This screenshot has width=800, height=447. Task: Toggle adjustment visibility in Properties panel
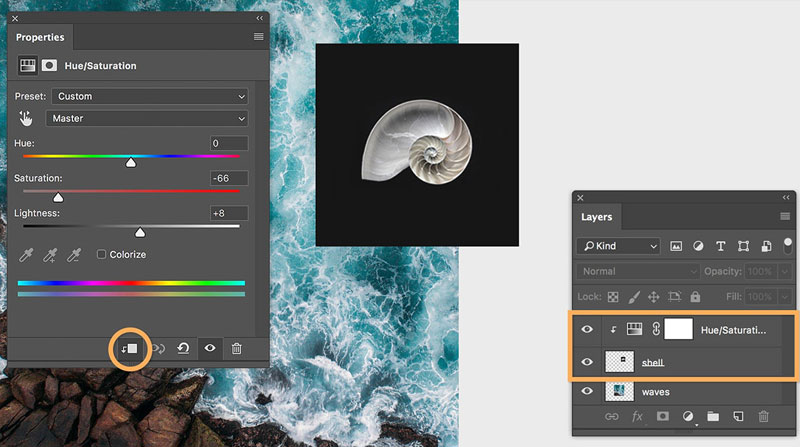coord(210,348)
